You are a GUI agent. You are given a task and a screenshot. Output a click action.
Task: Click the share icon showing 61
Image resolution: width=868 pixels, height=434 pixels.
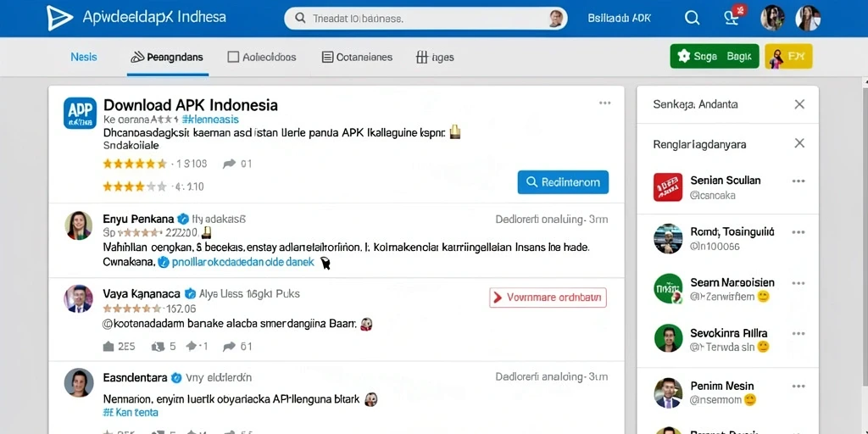[x=229, y=347]
